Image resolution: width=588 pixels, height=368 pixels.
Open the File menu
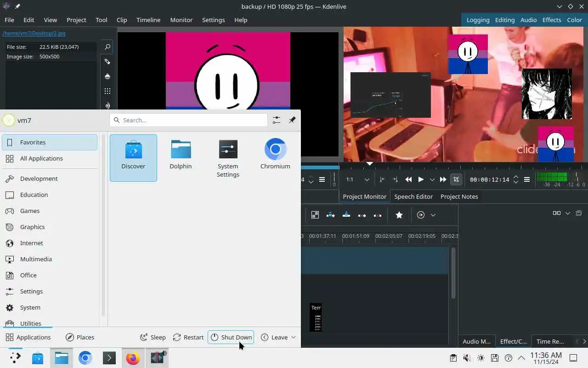[9, 20]
